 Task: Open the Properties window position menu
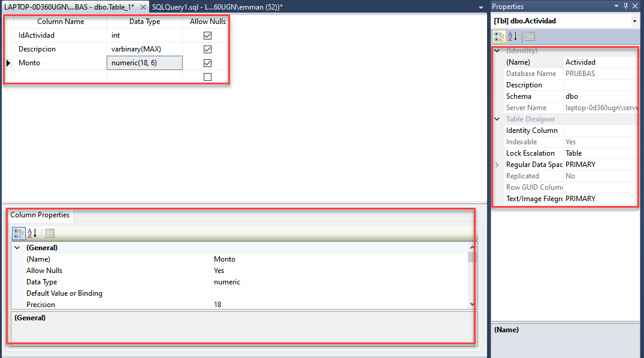pyautogui.click(x=617, y=6)
